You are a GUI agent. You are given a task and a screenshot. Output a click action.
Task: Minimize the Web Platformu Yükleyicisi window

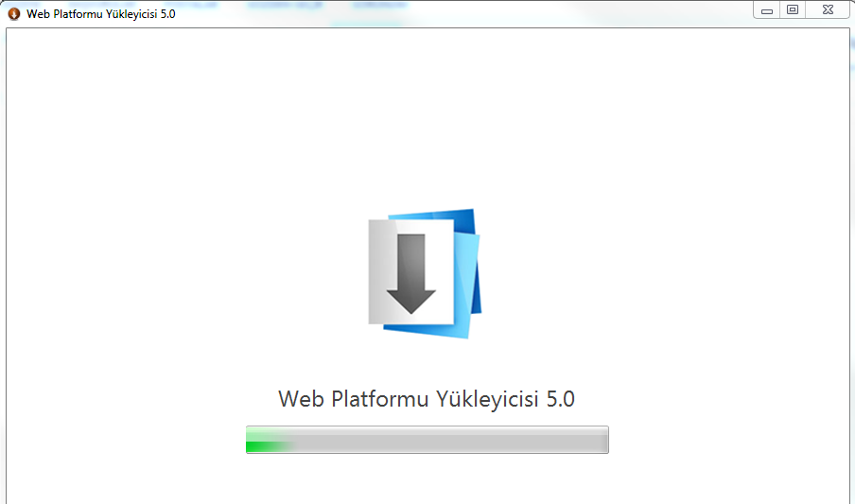click(x=767, y=10)
